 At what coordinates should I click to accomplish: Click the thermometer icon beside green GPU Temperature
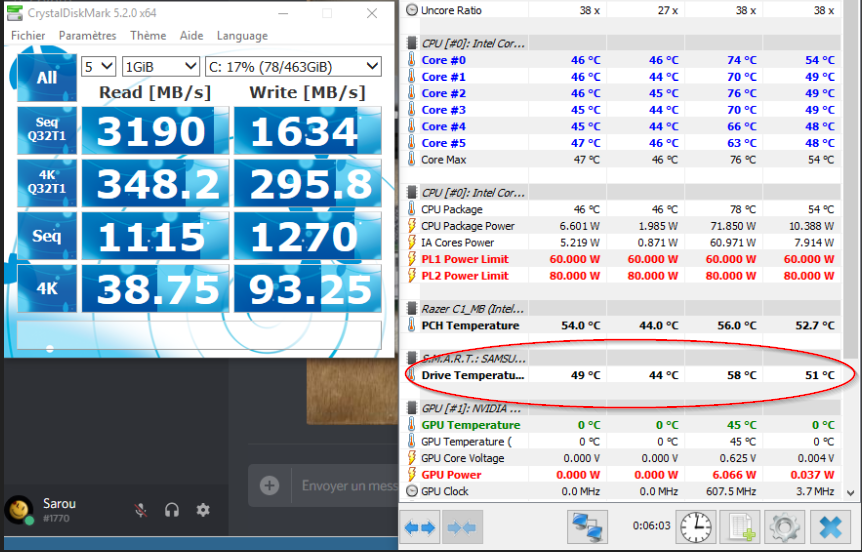[x=411, y=424]
